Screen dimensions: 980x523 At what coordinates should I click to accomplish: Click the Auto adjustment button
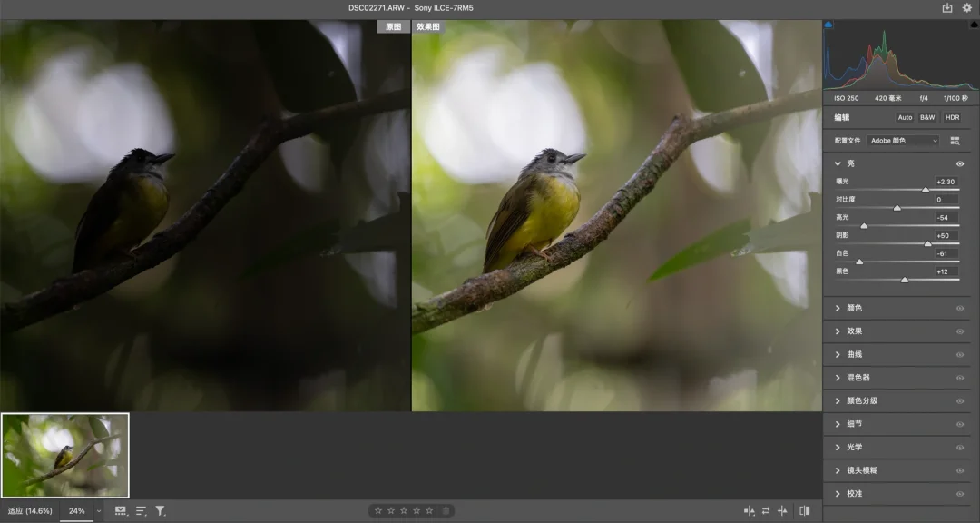(905, 117)
